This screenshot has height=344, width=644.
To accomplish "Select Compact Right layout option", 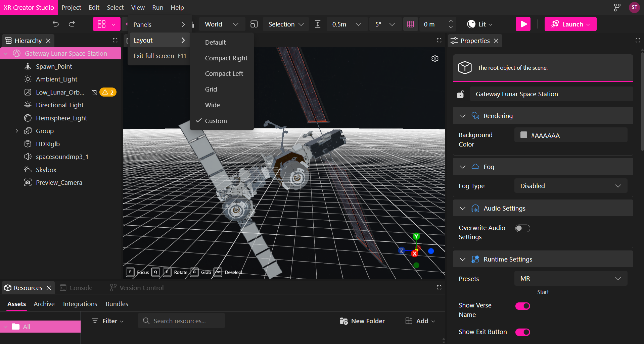I will point(226,58).
